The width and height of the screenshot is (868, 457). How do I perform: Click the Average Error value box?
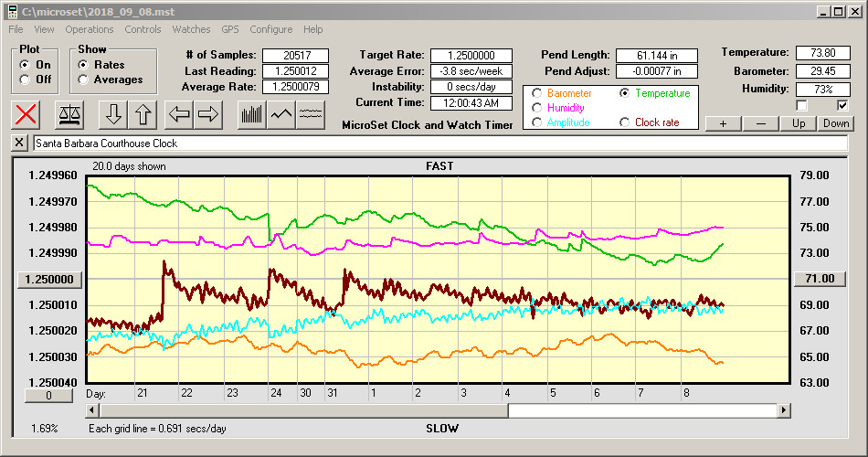click(x=471, y=71)
